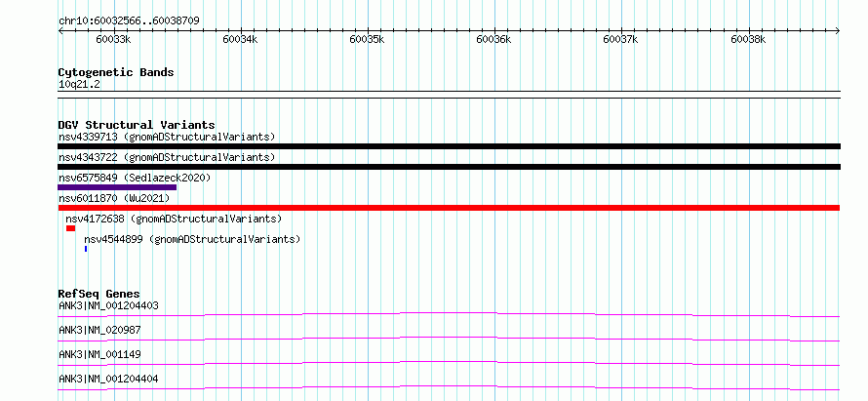Viewport: 868px width, 401px height.
Task: Click the magenta line under ANK3|NM_001149
Action: click(x=449, y=363)
